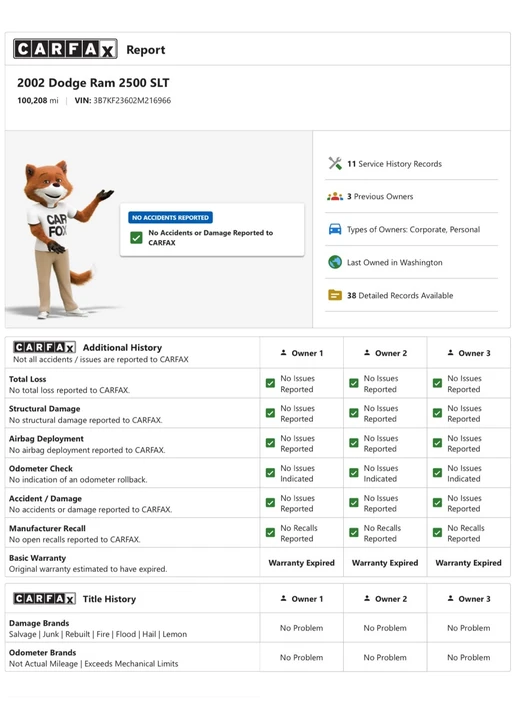Image resolution: width=528 pixels, height=720 pixels.
Task: Open the 38 Detailed Records Available link
Action: coord(400,296)
